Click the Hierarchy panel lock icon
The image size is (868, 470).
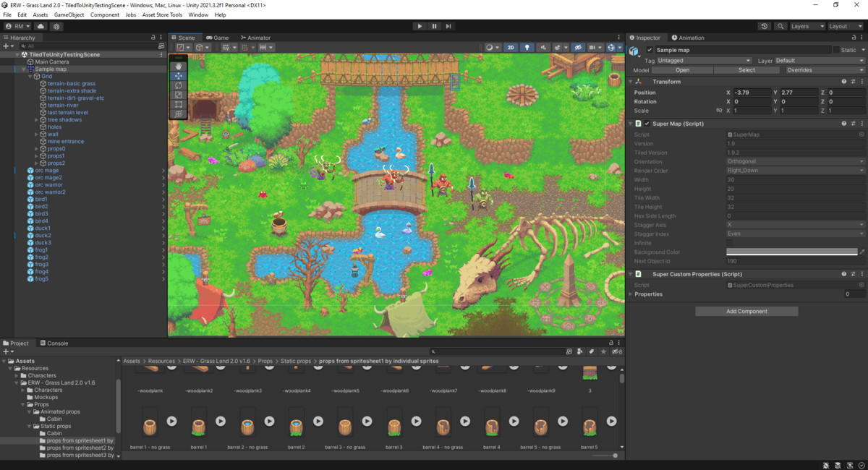click(153, 38)
